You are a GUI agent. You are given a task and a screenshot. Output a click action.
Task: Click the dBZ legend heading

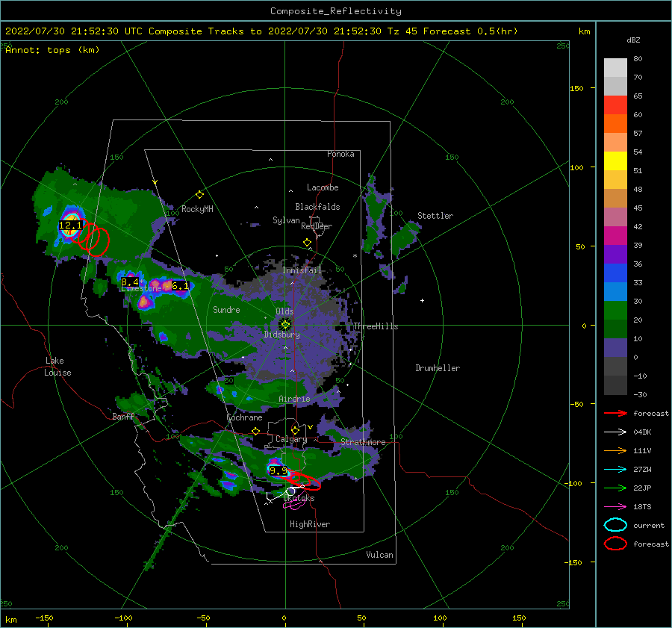point(633,40)
